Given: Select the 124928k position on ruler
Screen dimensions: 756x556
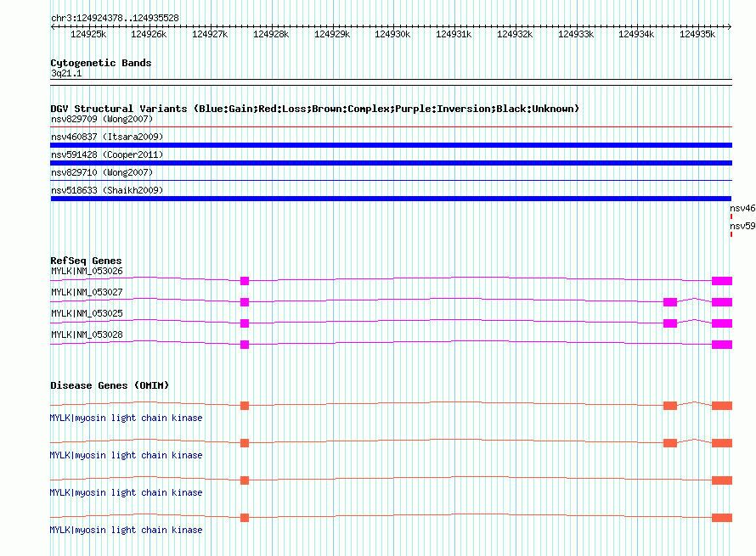Looking at the screenshot, I should click(271, 34).
